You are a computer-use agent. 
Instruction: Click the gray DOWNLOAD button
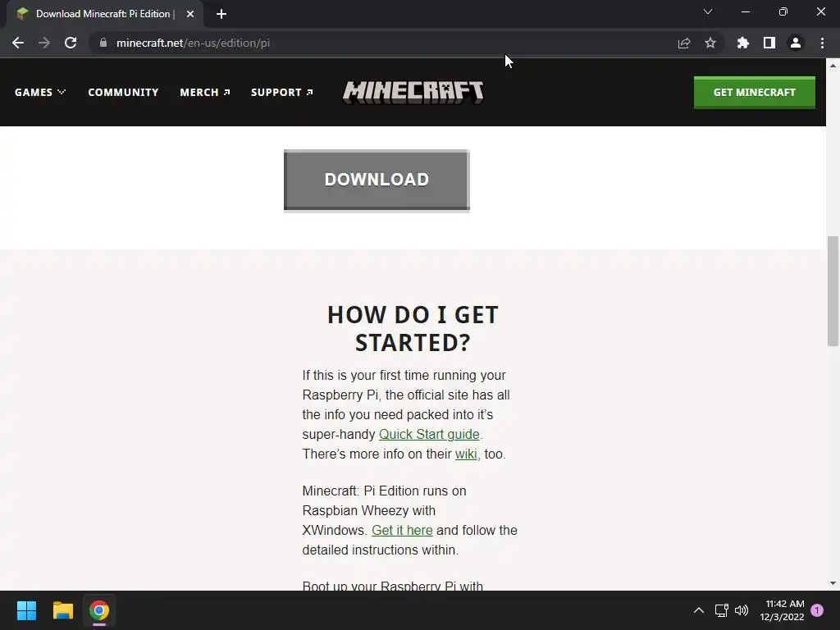[377, 180]
